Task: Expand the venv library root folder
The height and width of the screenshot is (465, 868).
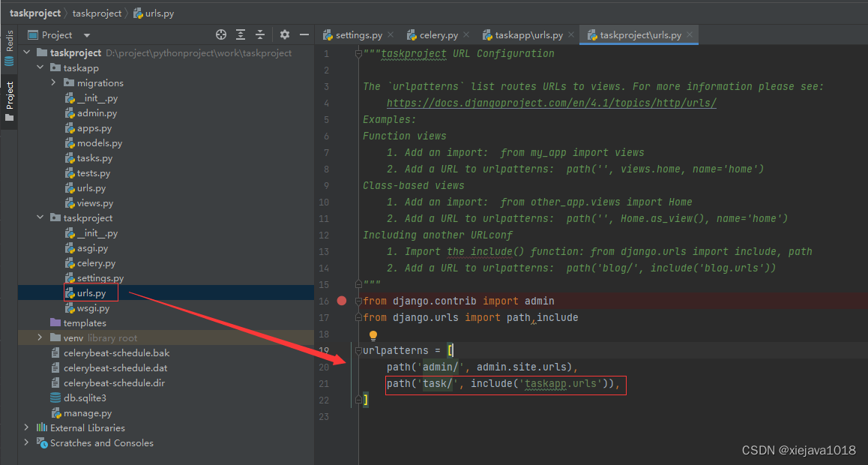Action: tap(40, 338)
